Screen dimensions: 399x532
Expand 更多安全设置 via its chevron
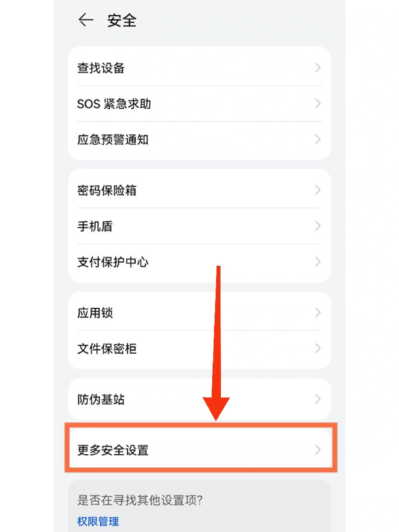tap(318, 449)
